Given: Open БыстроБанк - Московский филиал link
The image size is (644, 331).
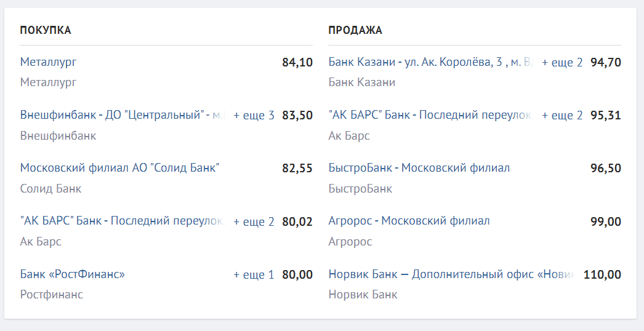Looking at the screenshot, I should click(x=419, y=169).
